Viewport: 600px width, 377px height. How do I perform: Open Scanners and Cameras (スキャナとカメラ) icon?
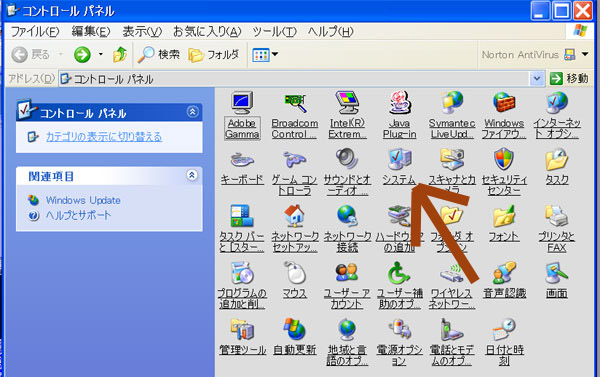click(452, 159)
